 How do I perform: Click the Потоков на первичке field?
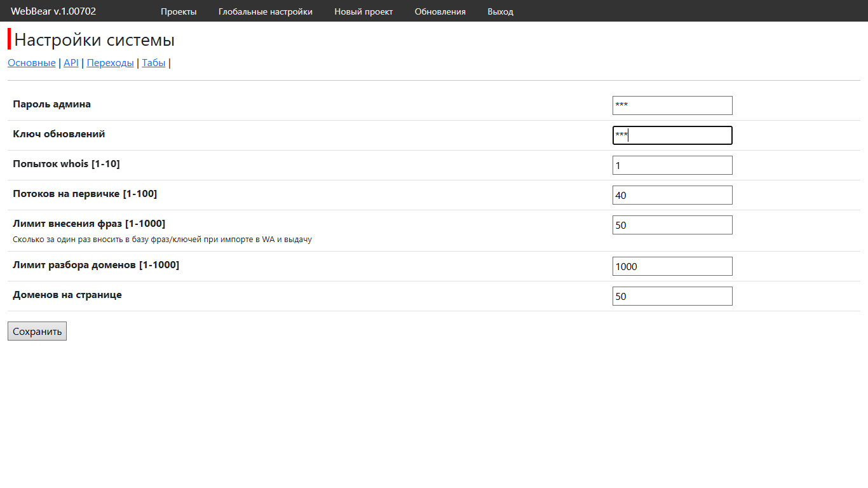(672, 195)
